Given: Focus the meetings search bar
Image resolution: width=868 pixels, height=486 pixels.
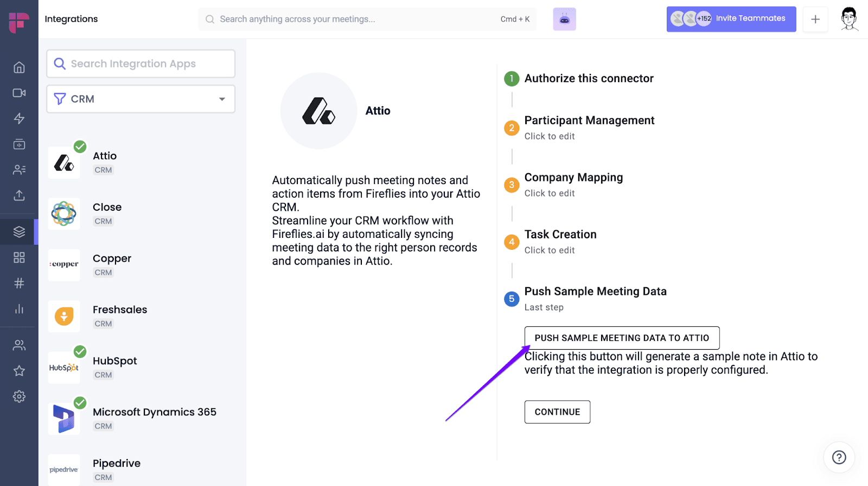Looking at the screenshot, I should click(x=367, y=19).
